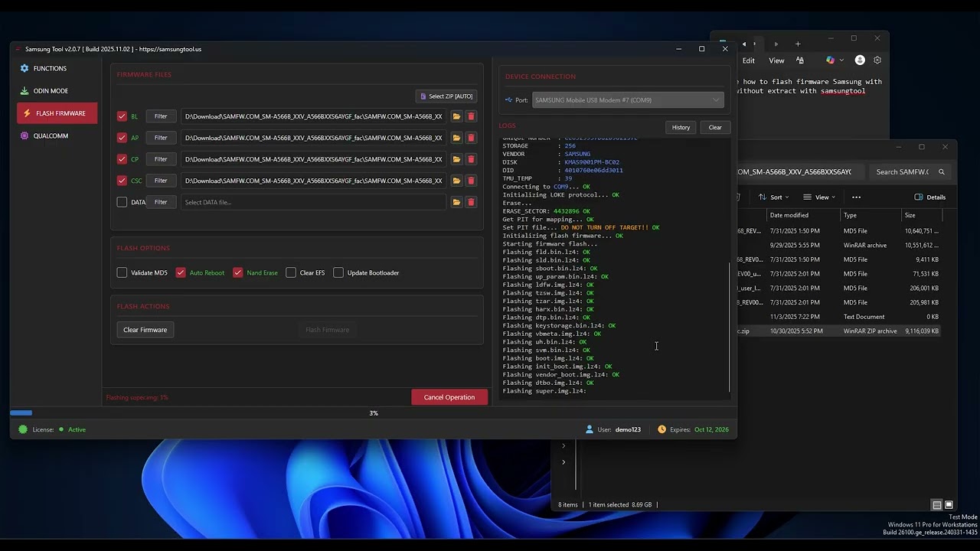Open folder browser for CSC file
Screen dimensions: 980x551
pos(456,181)
